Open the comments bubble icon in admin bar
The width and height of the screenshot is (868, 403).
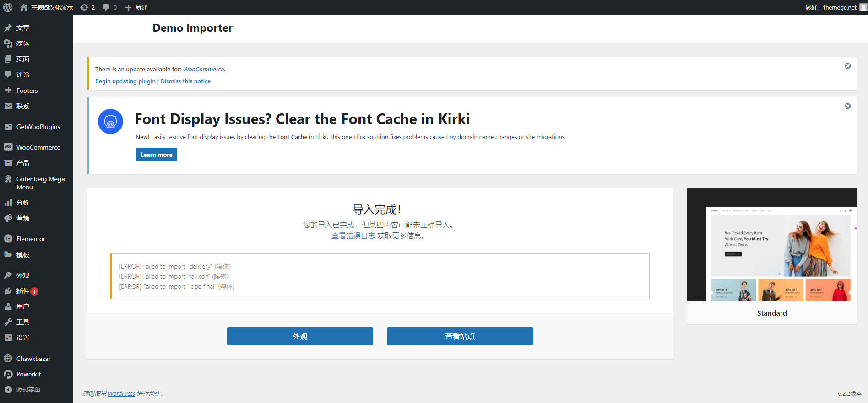pos(106,7)
